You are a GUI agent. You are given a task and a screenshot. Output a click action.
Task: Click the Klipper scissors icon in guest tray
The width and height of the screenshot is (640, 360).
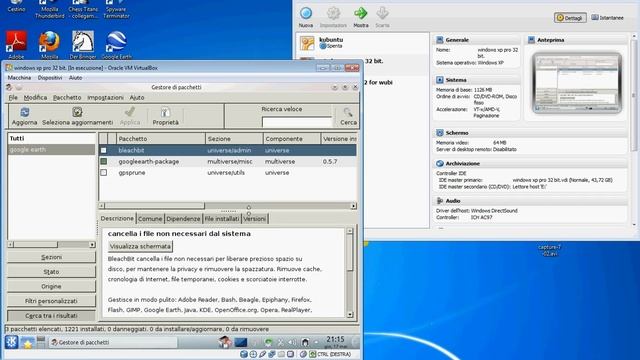[280, 342]
